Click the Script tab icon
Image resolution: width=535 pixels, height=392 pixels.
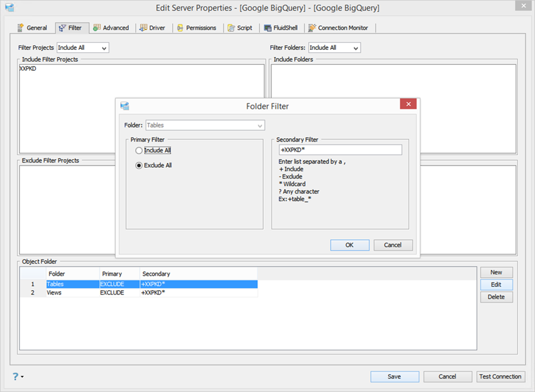click(x=231, y=28)
